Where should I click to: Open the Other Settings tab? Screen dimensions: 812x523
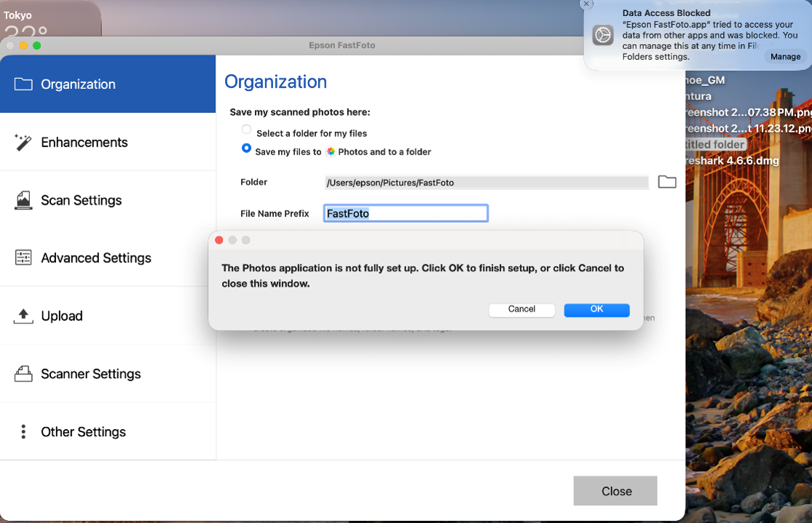(108, 432)
